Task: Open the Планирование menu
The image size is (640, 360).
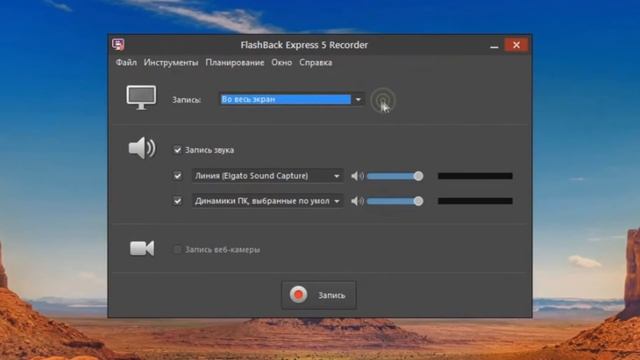Action: coord(235,62)
